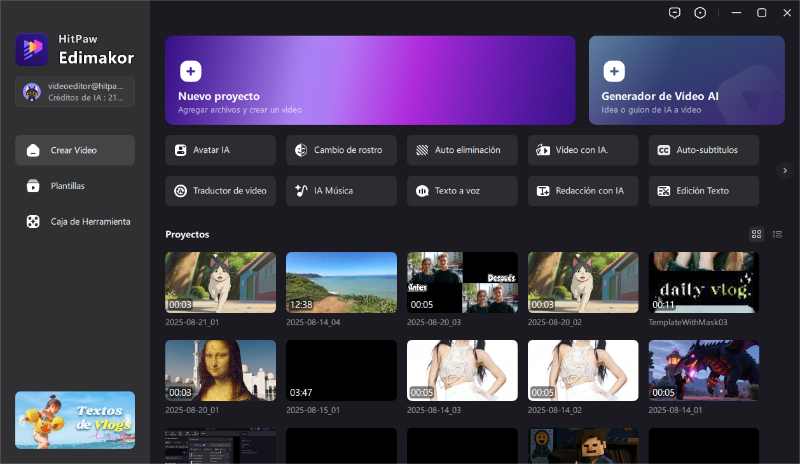The width and height of the screenshot is (800, 464).
Task: Click the Auto-subtítulos CC icon
Action: (664, 150)
